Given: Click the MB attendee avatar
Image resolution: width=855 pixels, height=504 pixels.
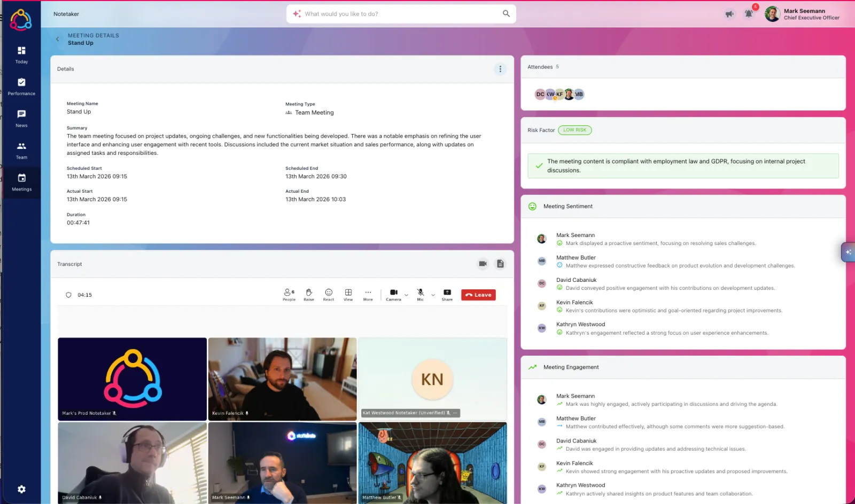Looking at the screenshot, I should tap(579, 94).
